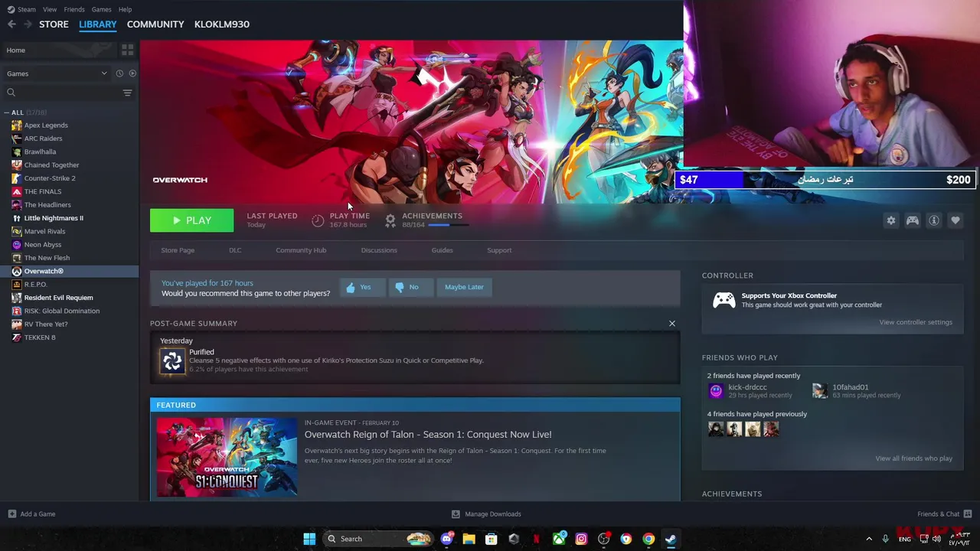Viewport: 980px width, 551px height.
Task: Open the Guides link
Action: tap(442, 250)
